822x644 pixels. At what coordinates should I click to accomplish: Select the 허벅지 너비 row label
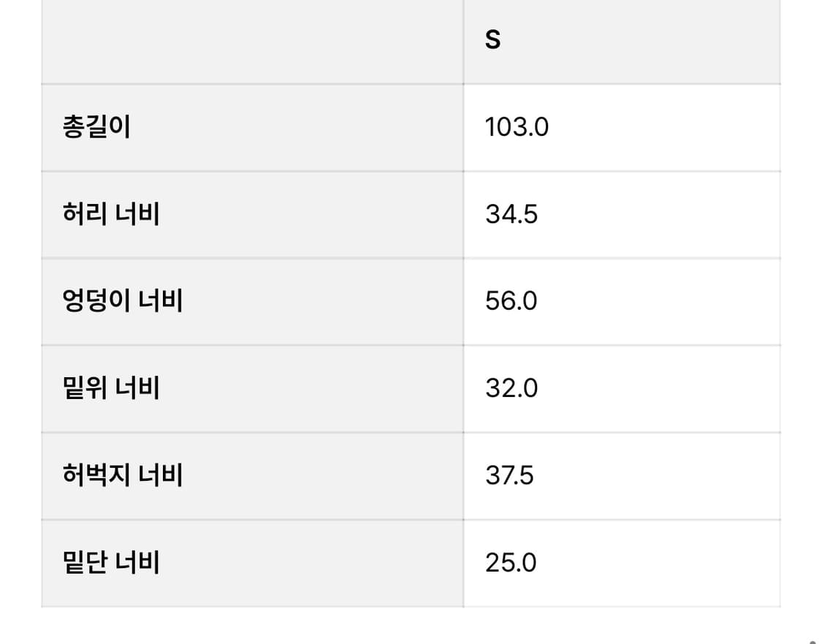(123, 475)
